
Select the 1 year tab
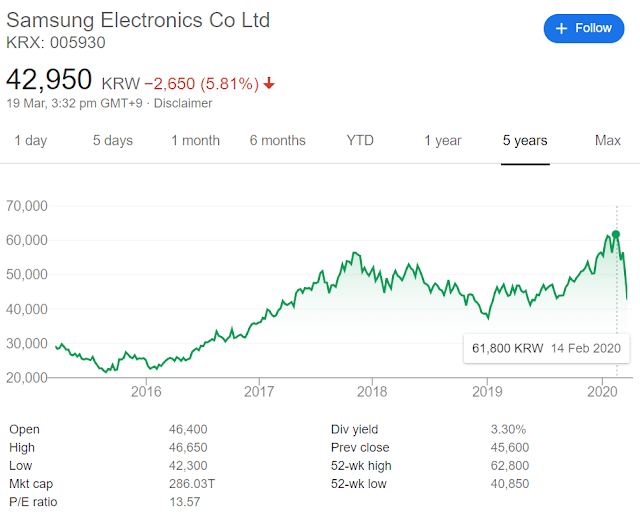[442, 140]
